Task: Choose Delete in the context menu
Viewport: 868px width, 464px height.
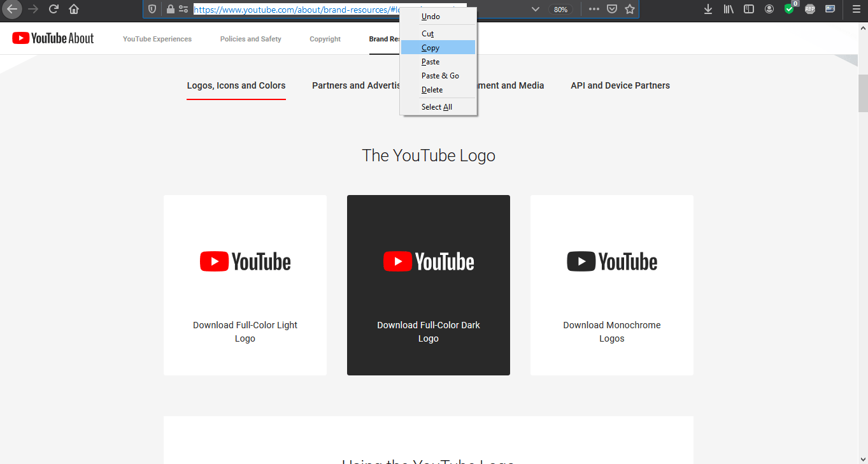Action: click(x=438, y=90)
